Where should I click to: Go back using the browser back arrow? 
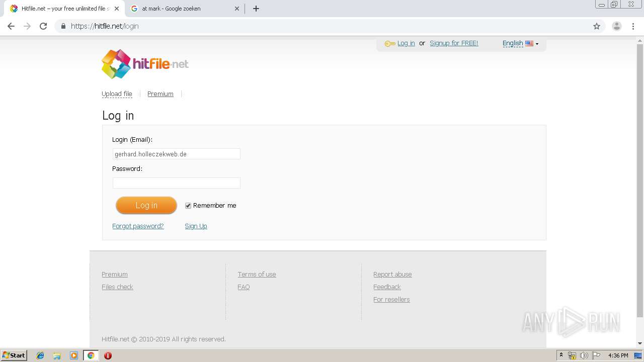tap(11, 26)
